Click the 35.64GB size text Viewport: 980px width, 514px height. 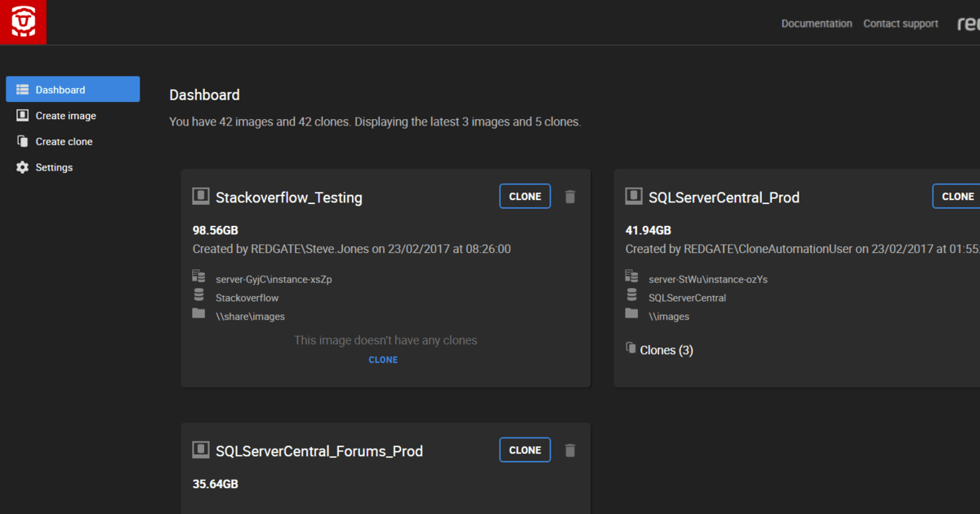[216, 484]
